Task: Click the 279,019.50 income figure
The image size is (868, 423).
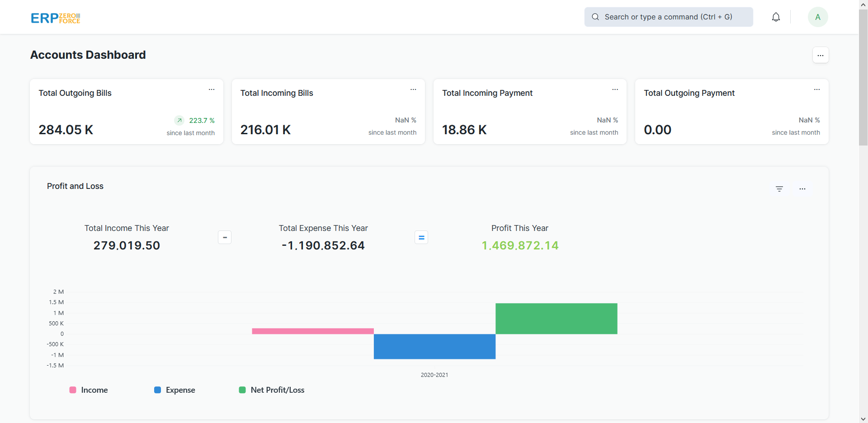Action: 127,245
